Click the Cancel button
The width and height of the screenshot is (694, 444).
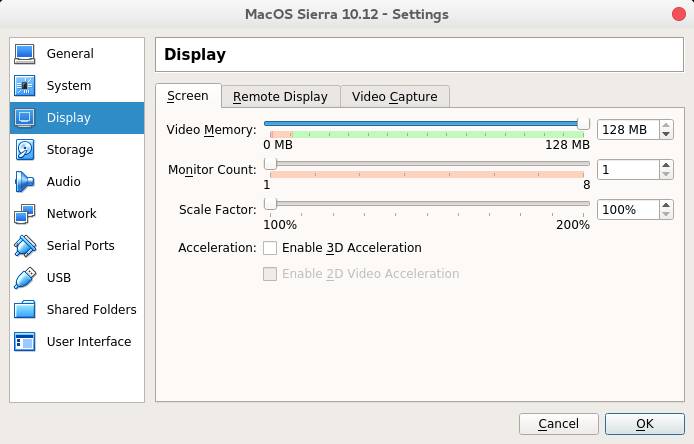[x=558, y=424]
